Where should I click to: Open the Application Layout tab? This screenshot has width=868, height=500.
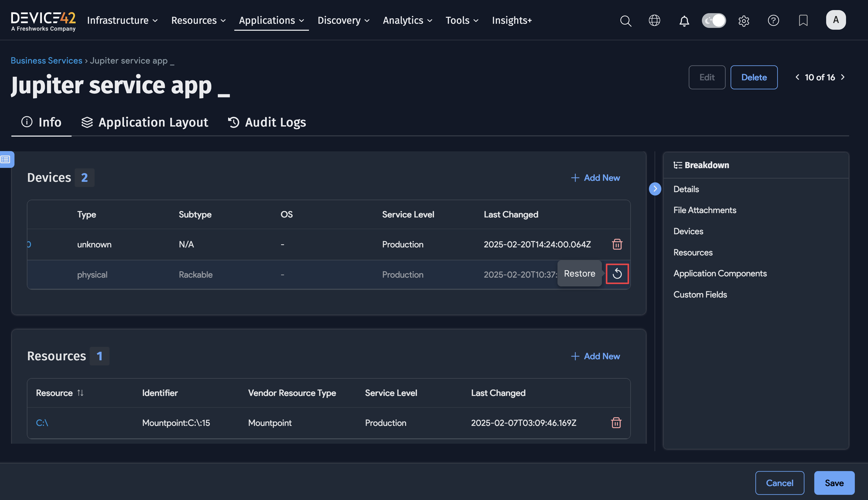click(x=145, y=122)
